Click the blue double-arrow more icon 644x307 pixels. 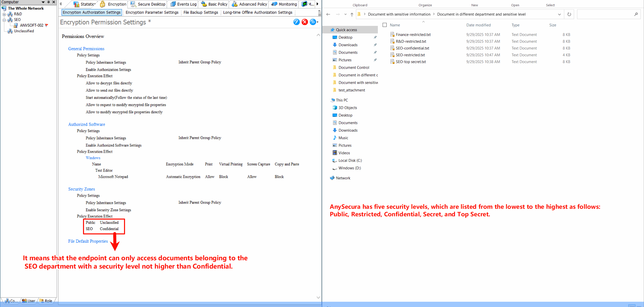[313, 22]
